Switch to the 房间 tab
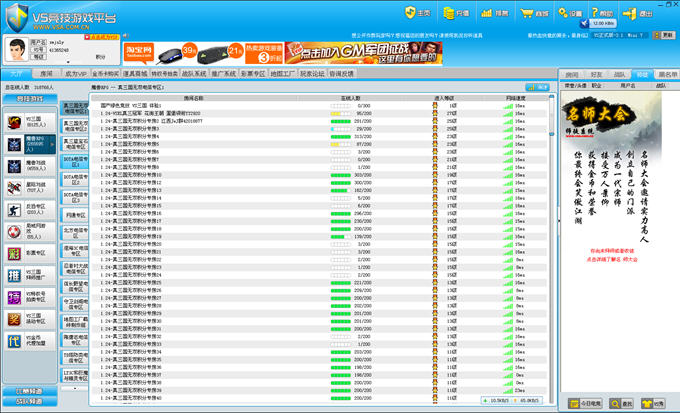The height and width of the screenshot is (413, 680). click(x=46, y=74)
